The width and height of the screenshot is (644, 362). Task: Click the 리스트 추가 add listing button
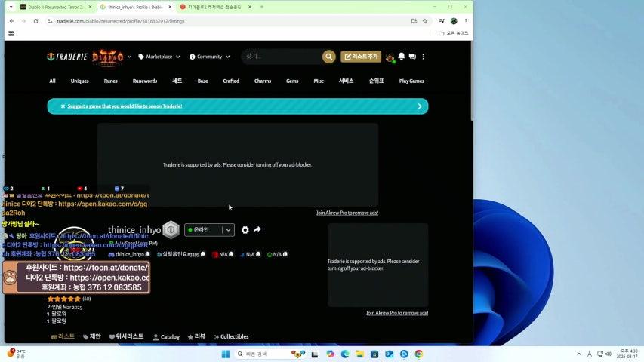tap(361, 57)
